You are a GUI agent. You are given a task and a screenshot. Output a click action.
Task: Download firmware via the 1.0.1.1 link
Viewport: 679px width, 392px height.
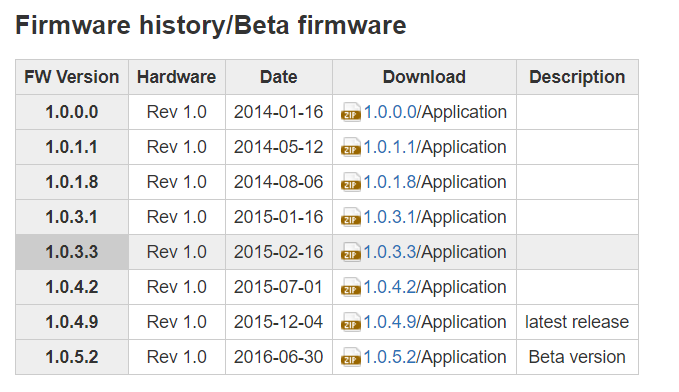[390, 147]
